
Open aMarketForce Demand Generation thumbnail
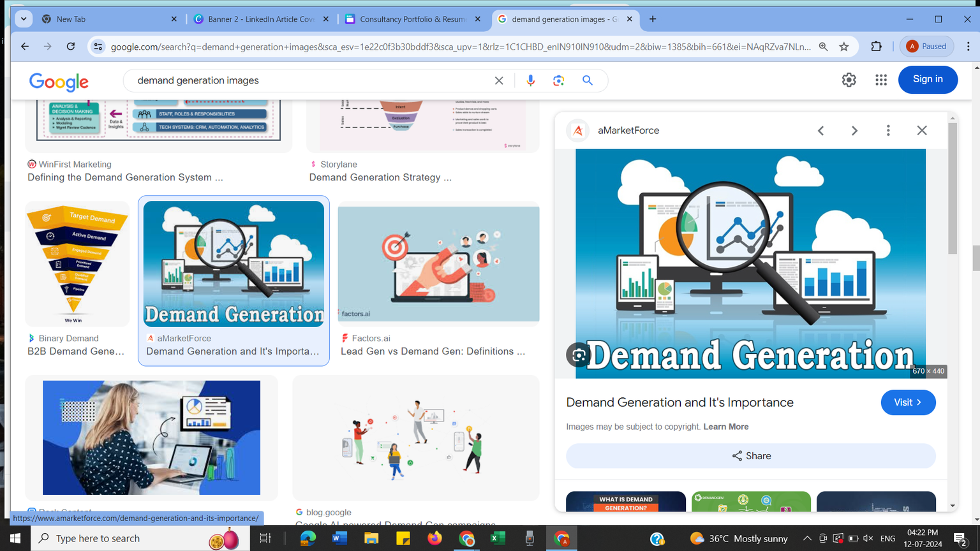click(x=234, y=264)
